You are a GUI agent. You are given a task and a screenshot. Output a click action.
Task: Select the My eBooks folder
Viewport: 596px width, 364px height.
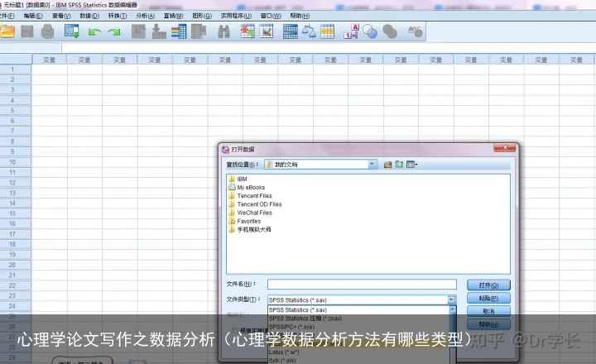click(247, 187)
